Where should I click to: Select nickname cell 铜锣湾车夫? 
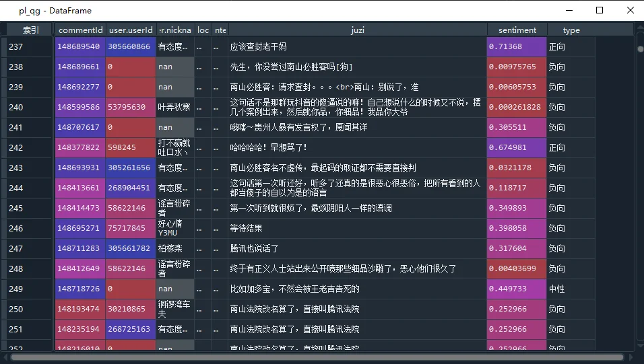tap(175, 309)
